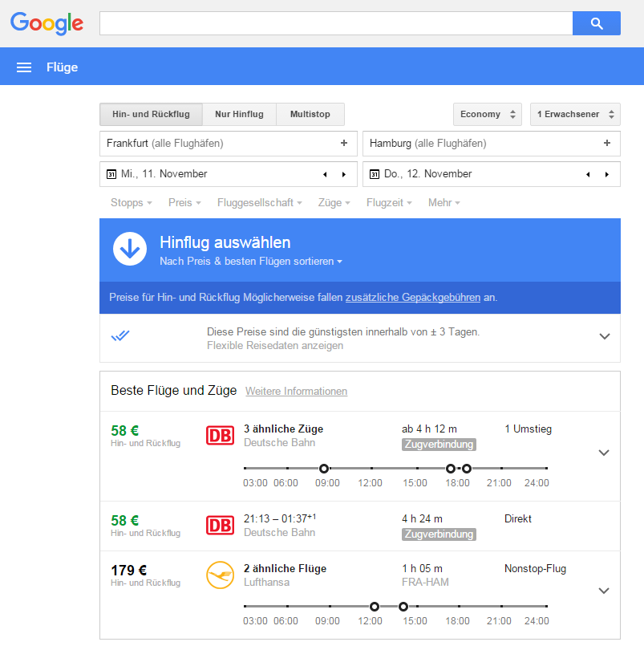Screen dimensions: 644x646
Task: Click the Lufthansa timeline marker near 12:00
Action: [375, 607]
